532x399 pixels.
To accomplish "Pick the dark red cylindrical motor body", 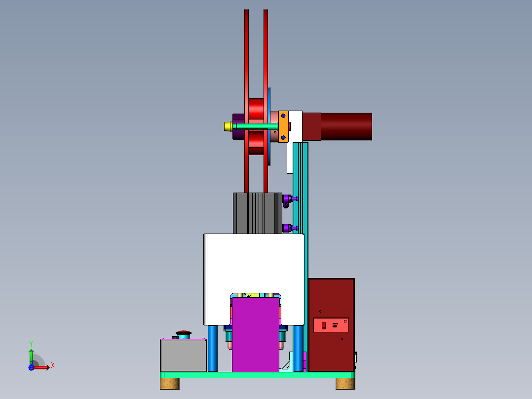I will (x=346, y=126).
